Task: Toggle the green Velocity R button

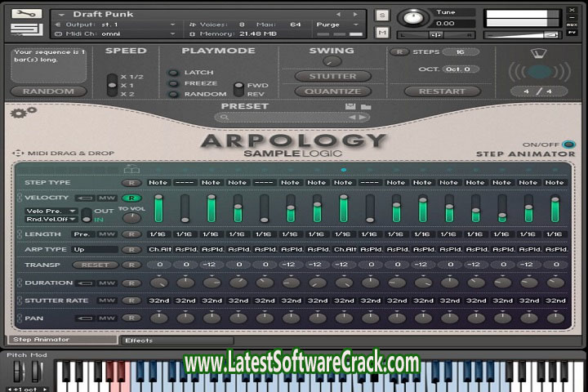Action: [x=131, y=198]
